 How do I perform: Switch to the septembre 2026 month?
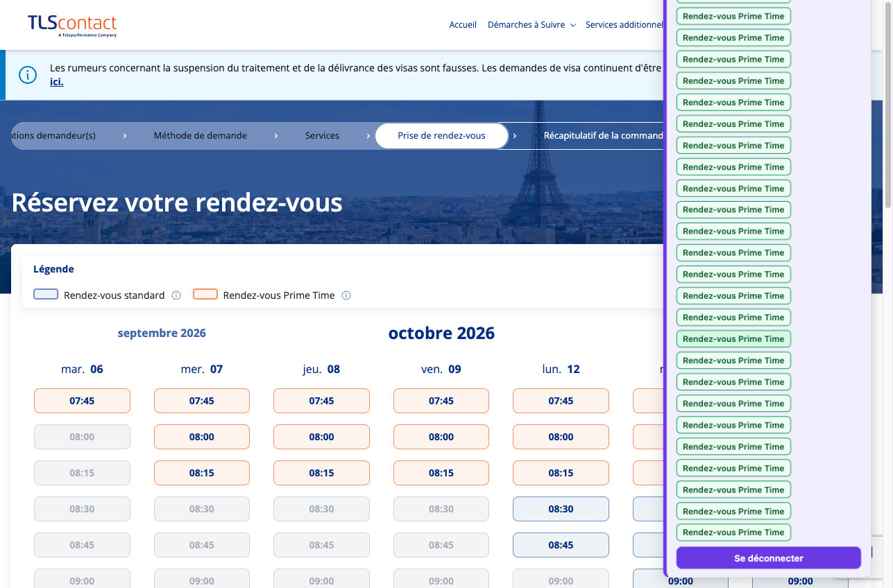click(x=162, y=333)
